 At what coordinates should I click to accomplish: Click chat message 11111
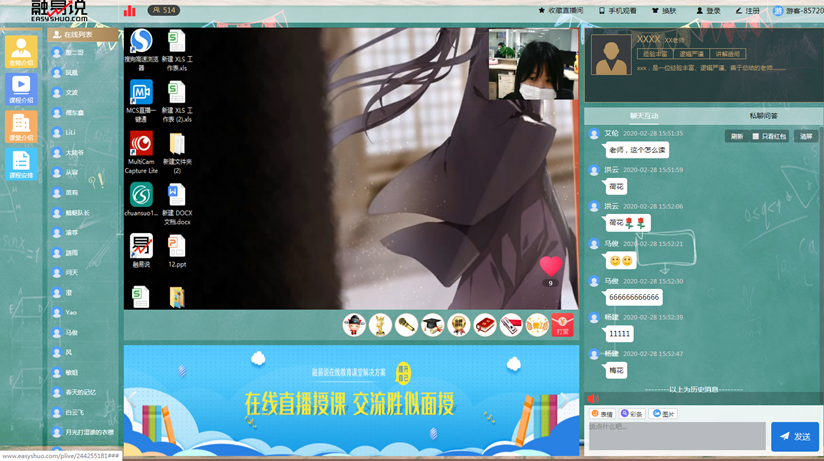click(x=619, y=334)
